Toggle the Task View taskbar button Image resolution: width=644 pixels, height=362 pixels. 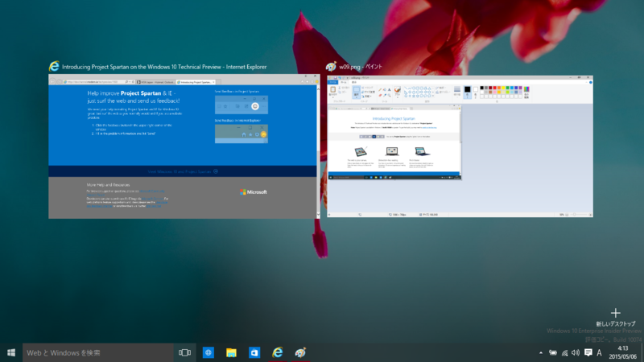tap(185, 352)
